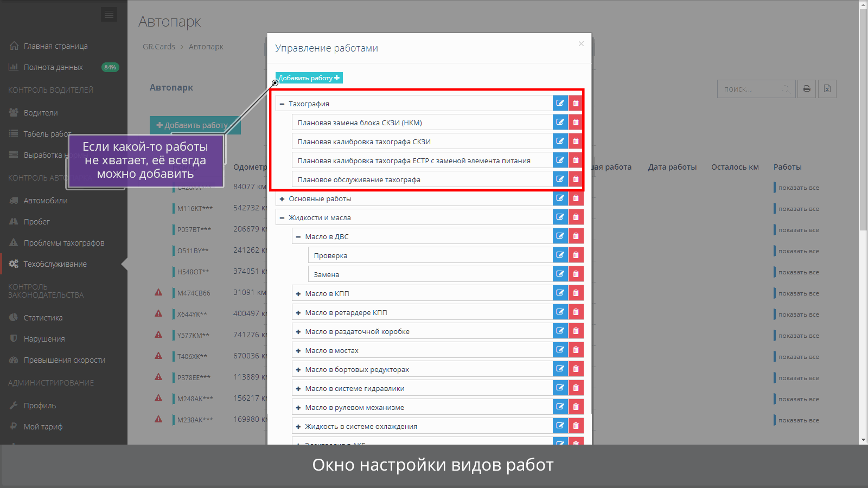Collapse the Масло в ДВС node

pos(298,237)
